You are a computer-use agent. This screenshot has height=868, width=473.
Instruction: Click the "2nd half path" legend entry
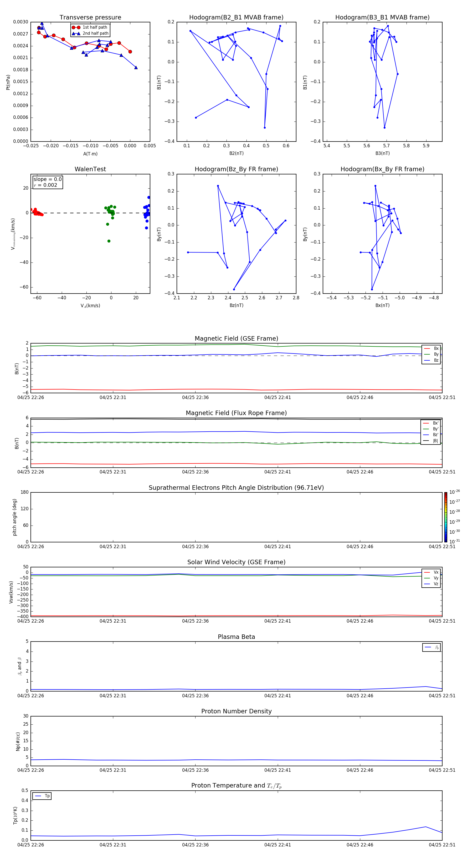click(90, 33)
